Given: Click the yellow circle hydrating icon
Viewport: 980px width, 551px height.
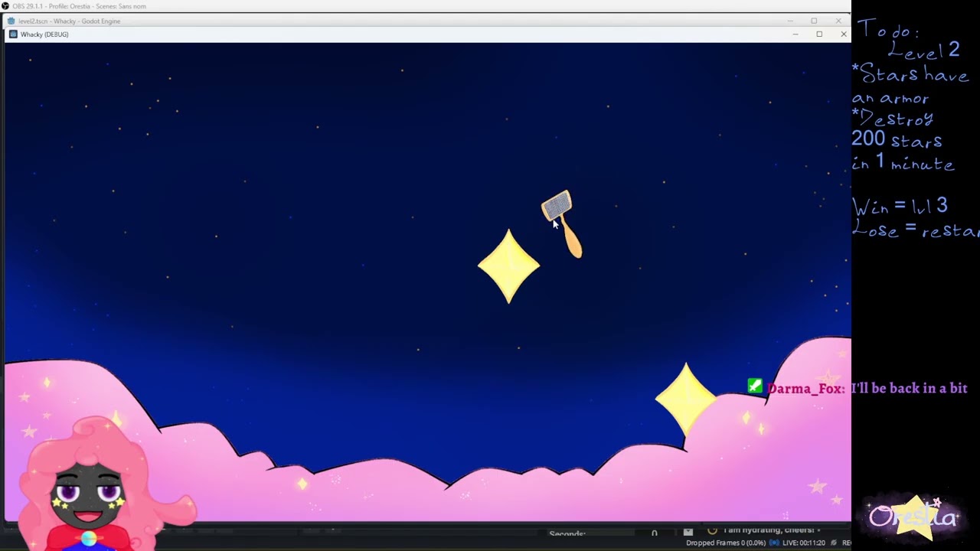Looking at the screenshot, I should tap(712, 530).
